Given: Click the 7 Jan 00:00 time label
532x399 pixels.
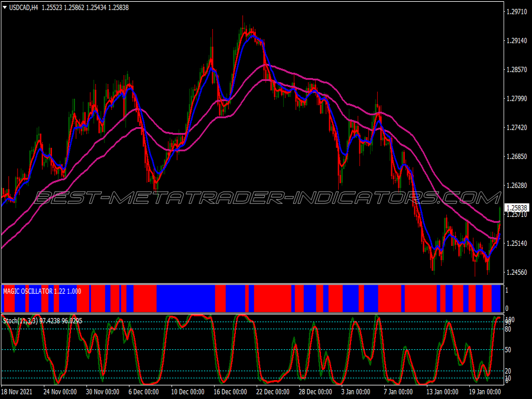Looking at the screenshot, I should click(398, 392).
